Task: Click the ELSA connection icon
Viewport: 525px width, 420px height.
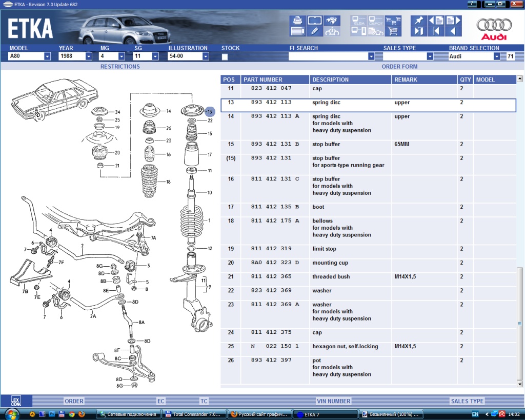Action: point(359,21)
